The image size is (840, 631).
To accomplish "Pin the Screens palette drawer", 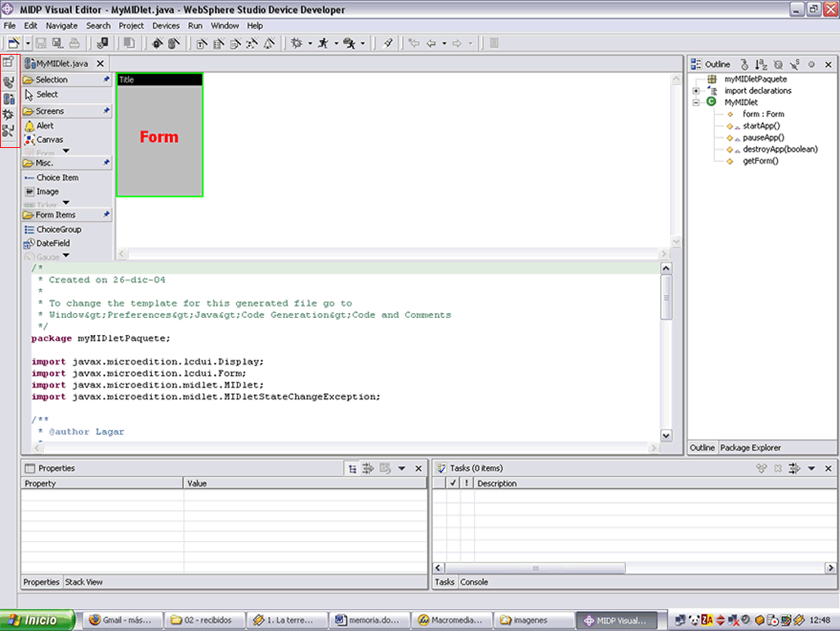I will click(x=106, y=111).
